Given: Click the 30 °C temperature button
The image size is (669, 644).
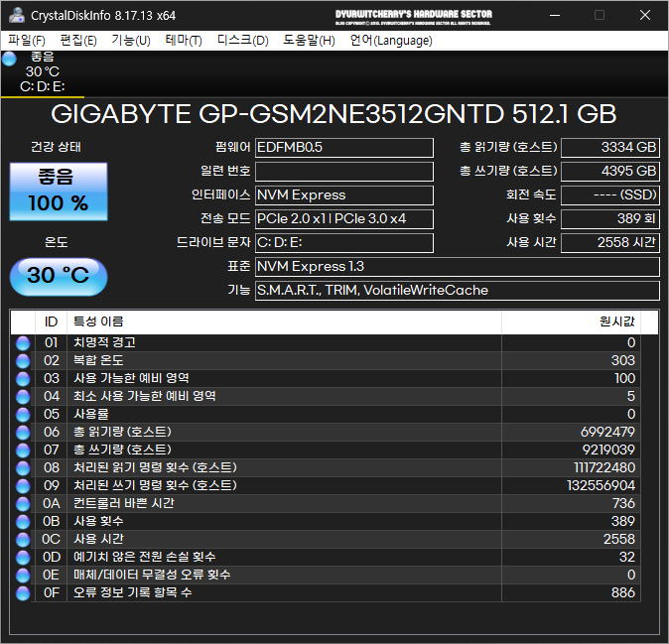Looking at the screenshot, I should click(59, 277).
